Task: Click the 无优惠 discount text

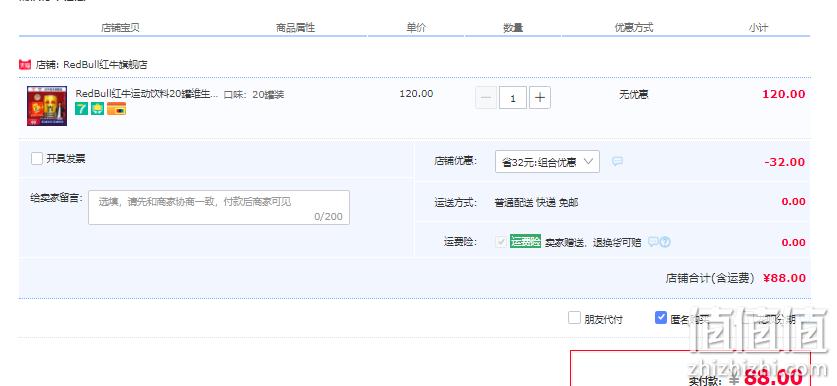Action: tap(634, 95)
